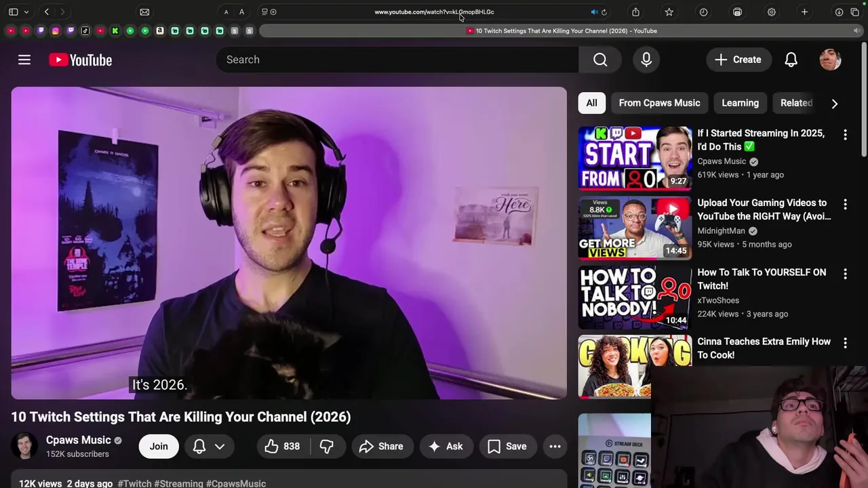Screen dimensions: 868x488
Task: Mute audio on the YouTube tab
Action: (856, 30)
